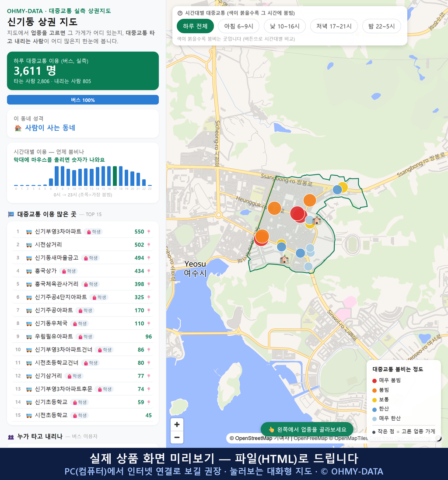
Task: Select 하루 전체 time filter
Action: point(195,26)
